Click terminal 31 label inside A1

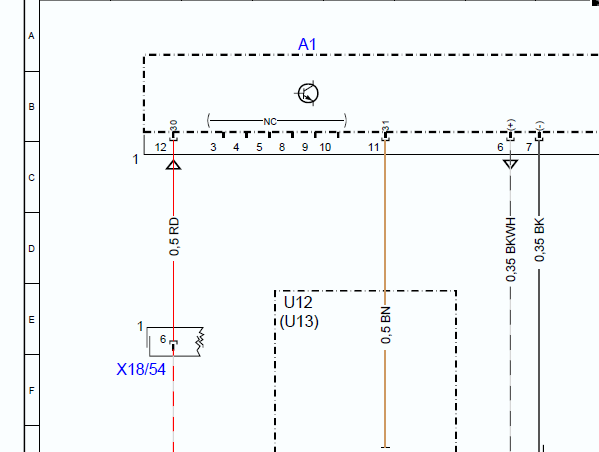[385, 125]
